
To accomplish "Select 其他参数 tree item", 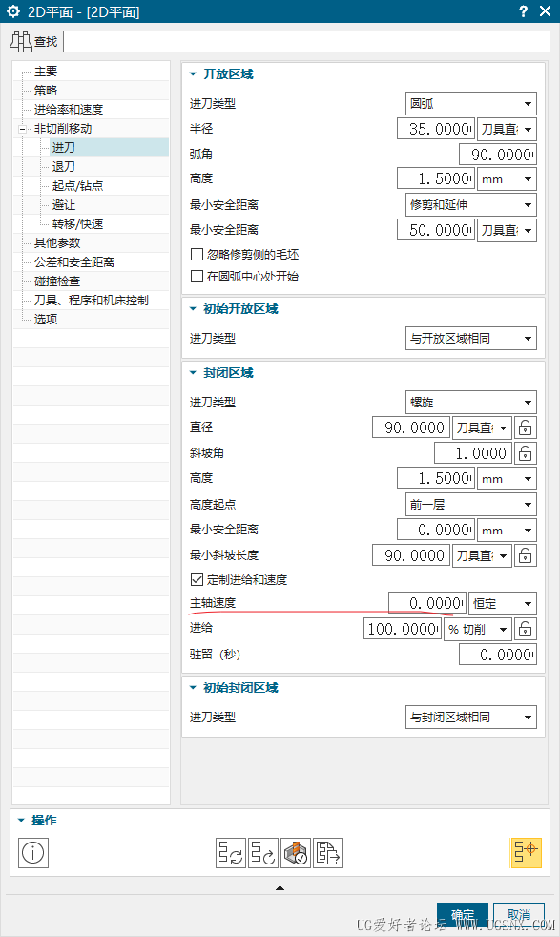I will 57,243.
